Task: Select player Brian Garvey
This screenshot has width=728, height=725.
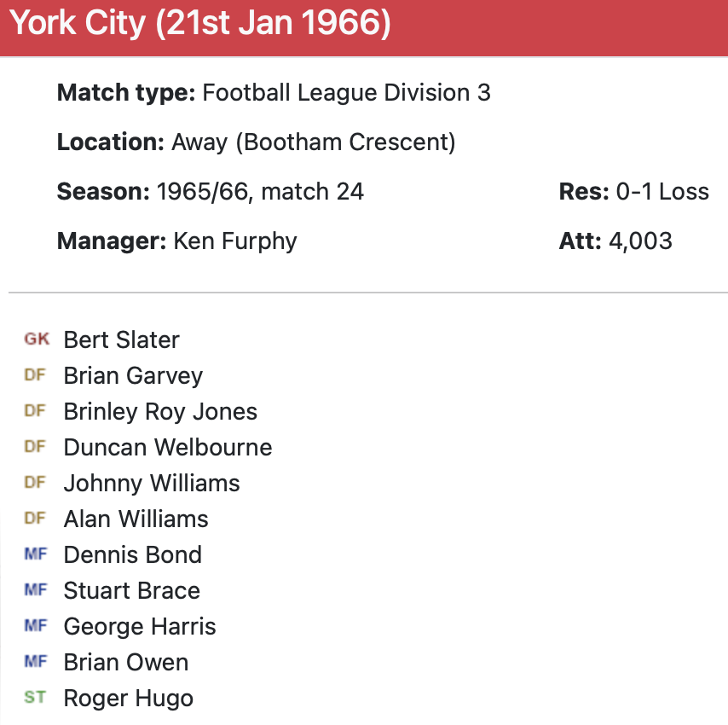Action: 133,375
